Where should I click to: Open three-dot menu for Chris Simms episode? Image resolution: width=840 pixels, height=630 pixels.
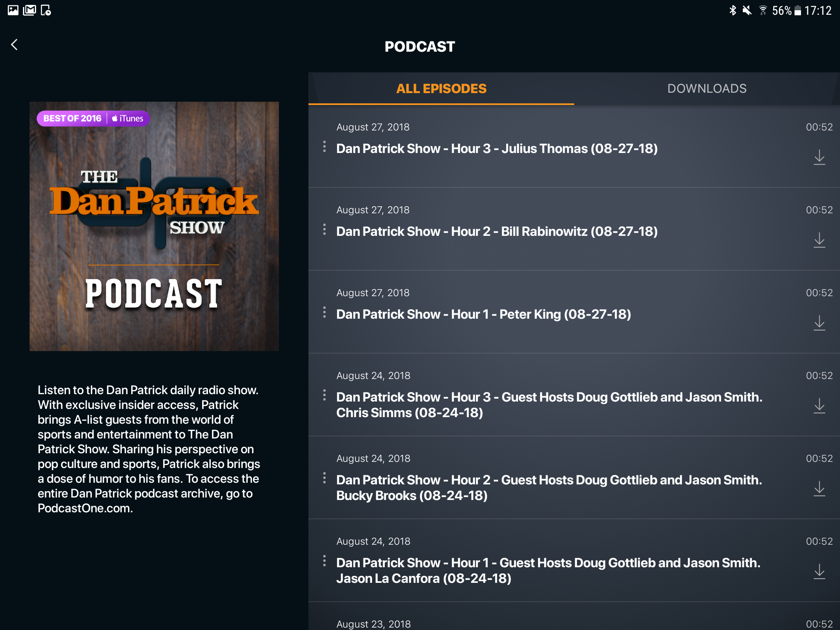point(324,395)
